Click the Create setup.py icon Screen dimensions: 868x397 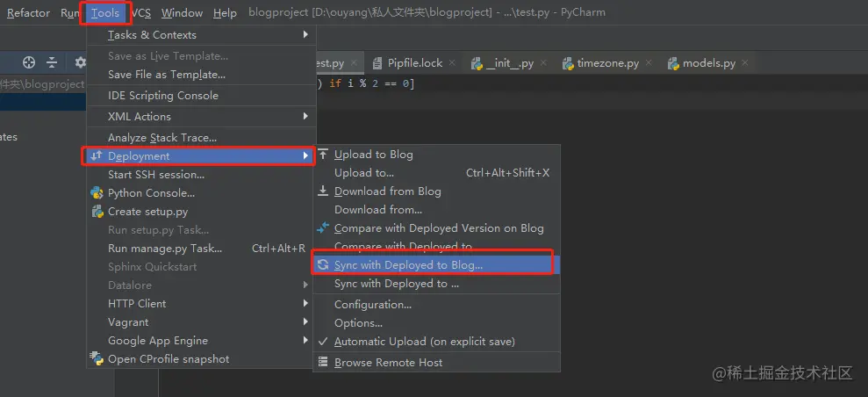pyautogui.click(x=97, y=211)
